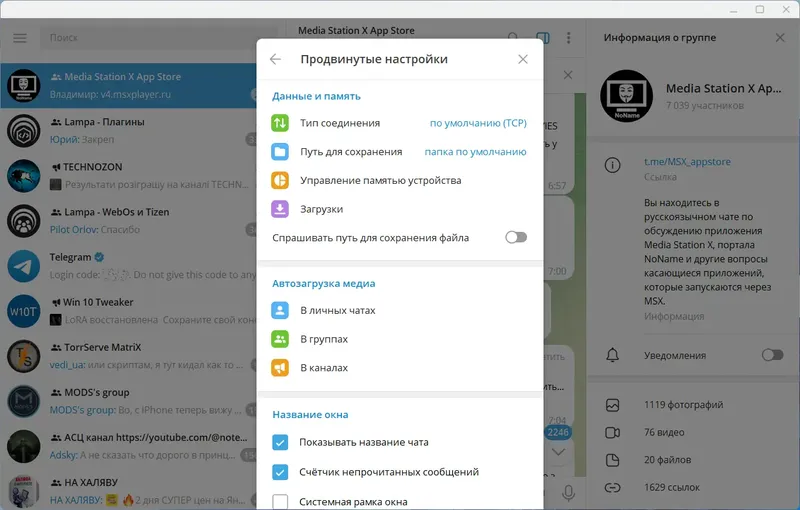Open auto-download В личных чатах
The height and width of the screenshot is (510, 800).
pyautogui.click(x=400, y=310)
